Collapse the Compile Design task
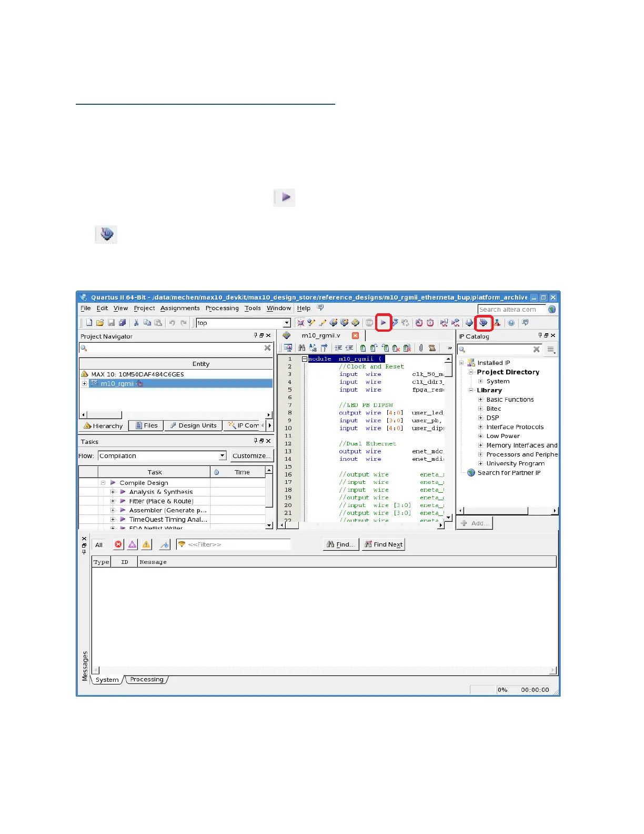 [x=103, y=483]
